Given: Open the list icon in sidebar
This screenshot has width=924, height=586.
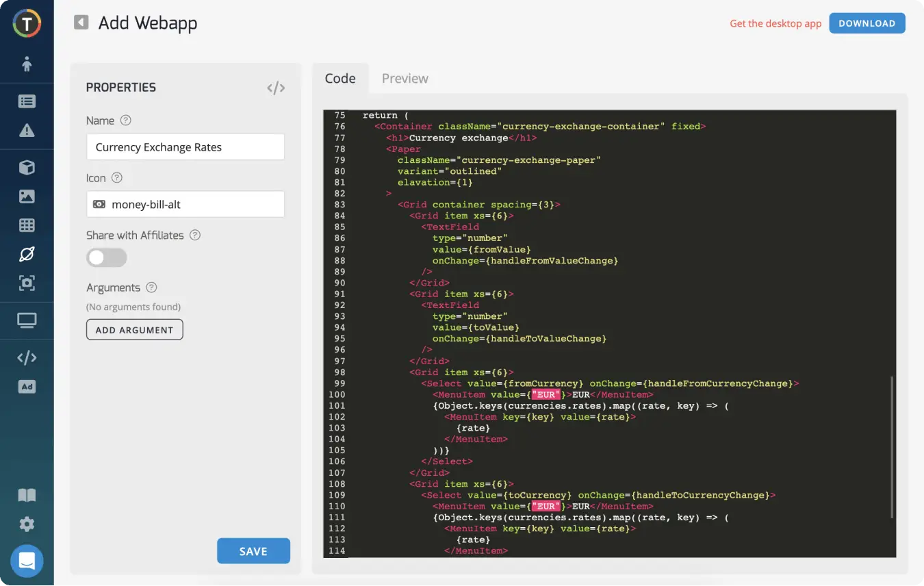Looking at the screenshot, I should coord(27,101).
